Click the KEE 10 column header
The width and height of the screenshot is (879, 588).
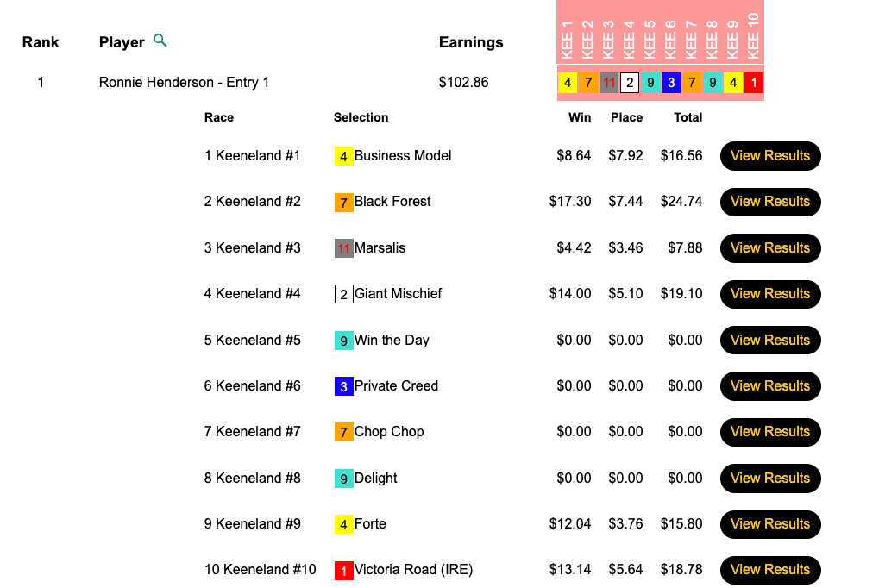point(753,36)
